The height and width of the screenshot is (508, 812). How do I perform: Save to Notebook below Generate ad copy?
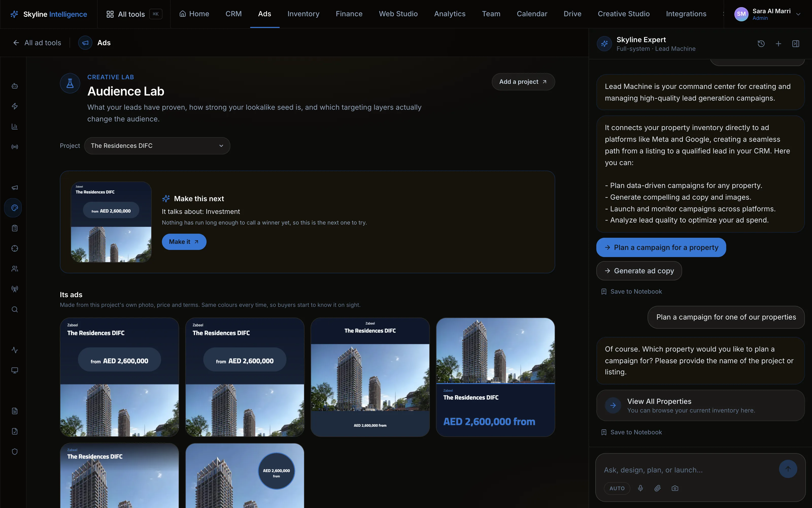(x=632, y=291)
